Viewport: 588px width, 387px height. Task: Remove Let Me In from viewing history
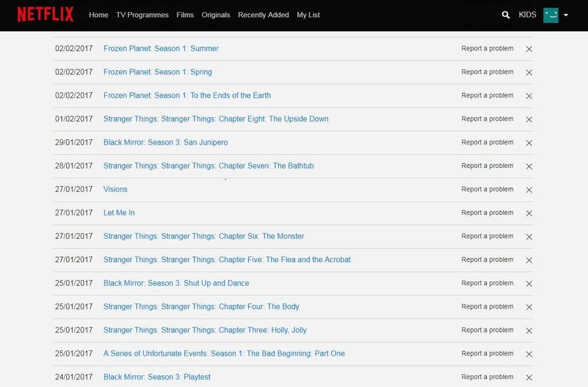[x=529, y=213]
